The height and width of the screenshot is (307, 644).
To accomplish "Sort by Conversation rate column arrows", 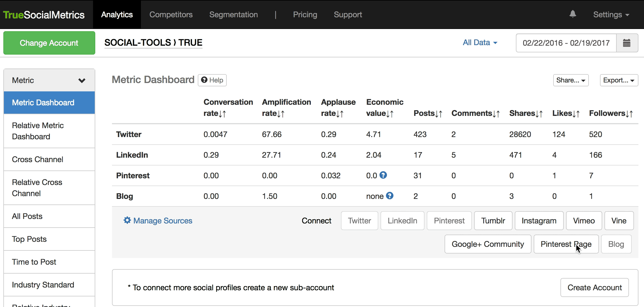I will (222, 114).
